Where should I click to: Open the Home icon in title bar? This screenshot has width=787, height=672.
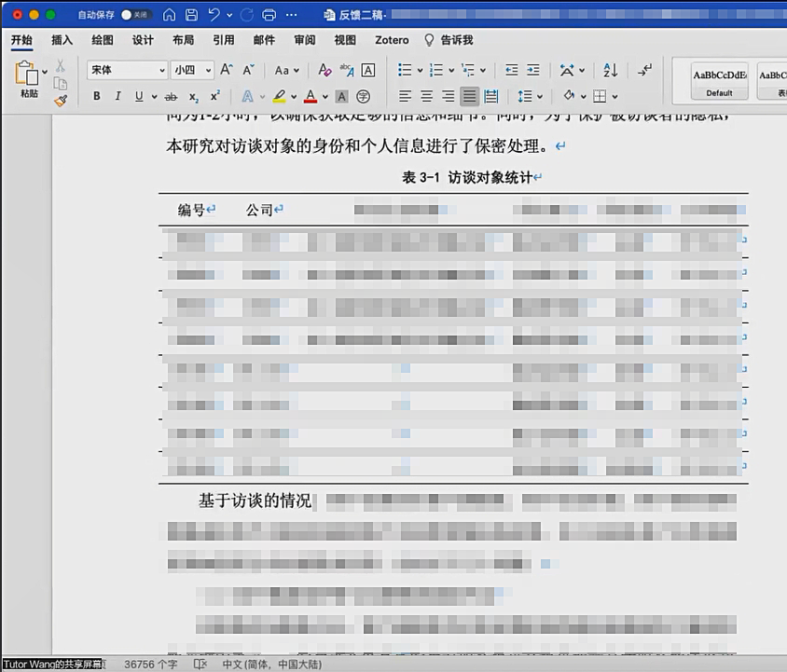pos(170,15)
